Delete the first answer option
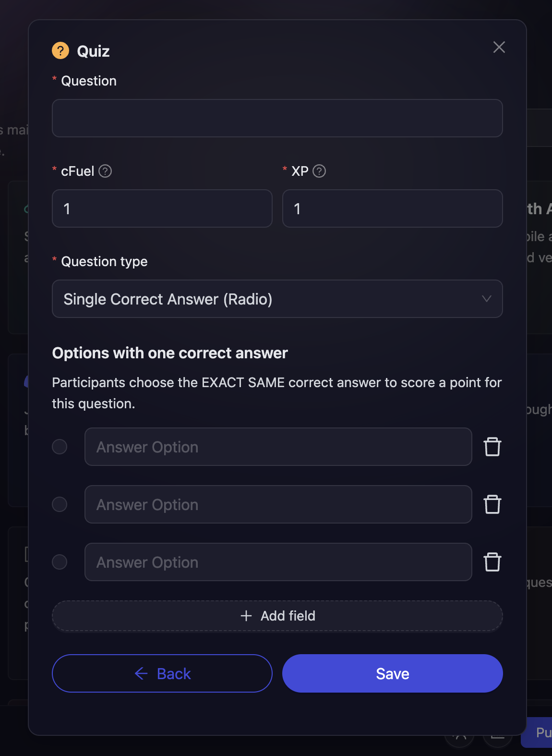This screenshot has width=552, height=756. pos(492,447)
